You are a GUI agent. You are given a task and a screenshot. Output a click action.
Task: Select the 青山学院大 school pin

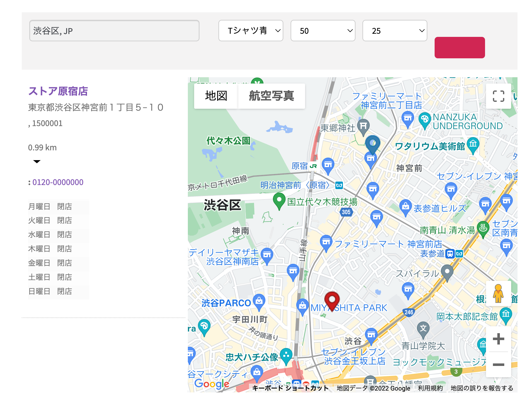(x=423, y=329)
